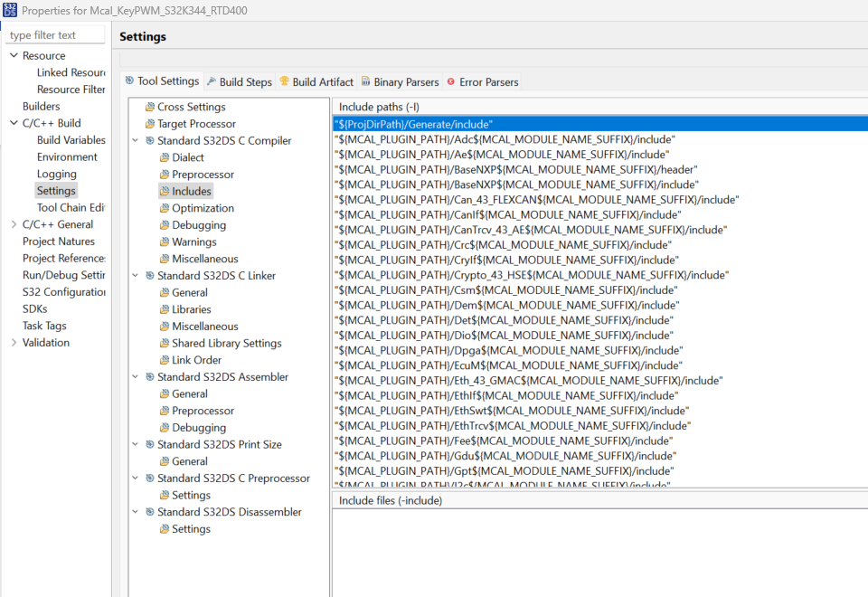Click the Link Order icon
This screenshot has height=597, width=868.
(x=165, y=360)
